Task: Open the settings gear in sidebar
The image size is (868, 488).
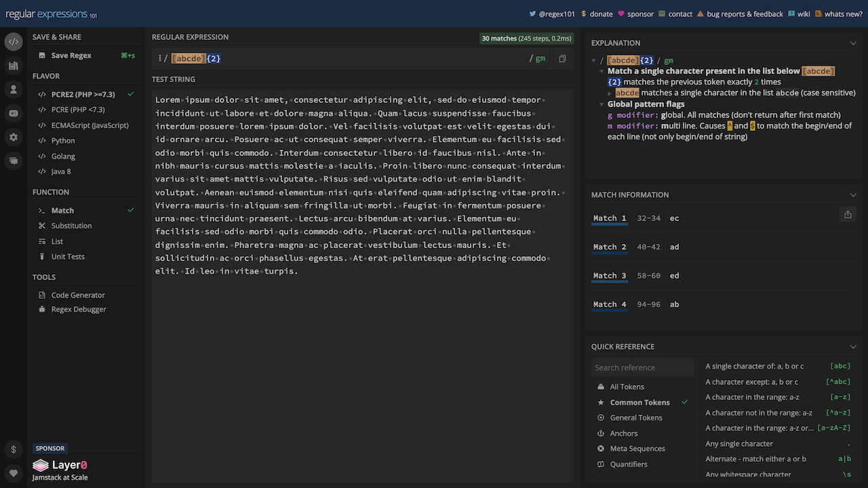Action: tap(14, 137)
